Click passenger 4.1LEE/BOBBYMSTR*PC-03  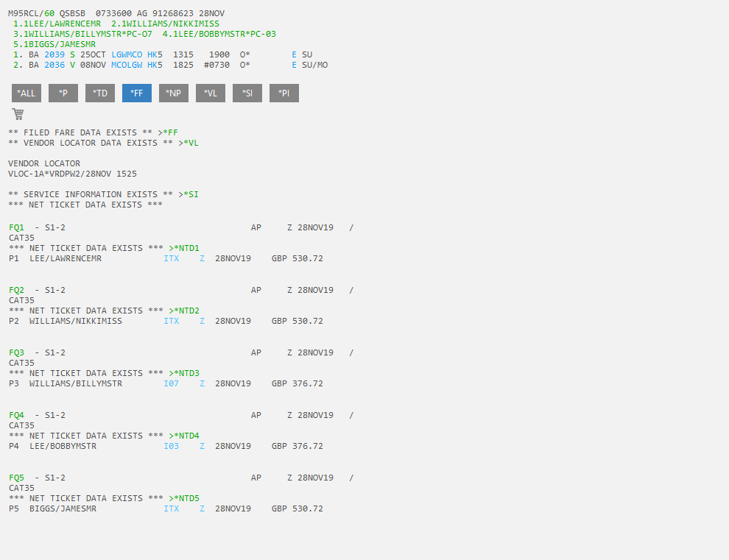pos(219,34)
